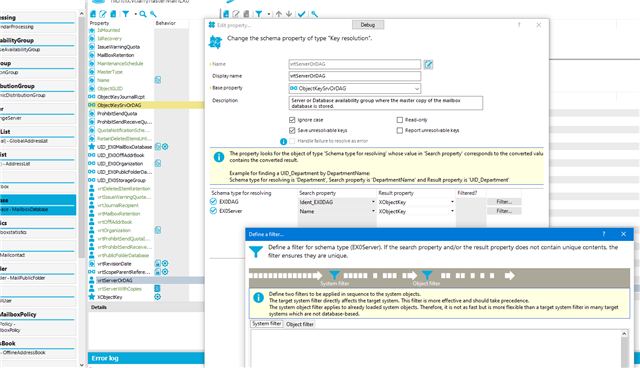Click gear behavior icon for vrtScopeParentReference row
The width and height of the screenshot is (640, 368).
165,272
